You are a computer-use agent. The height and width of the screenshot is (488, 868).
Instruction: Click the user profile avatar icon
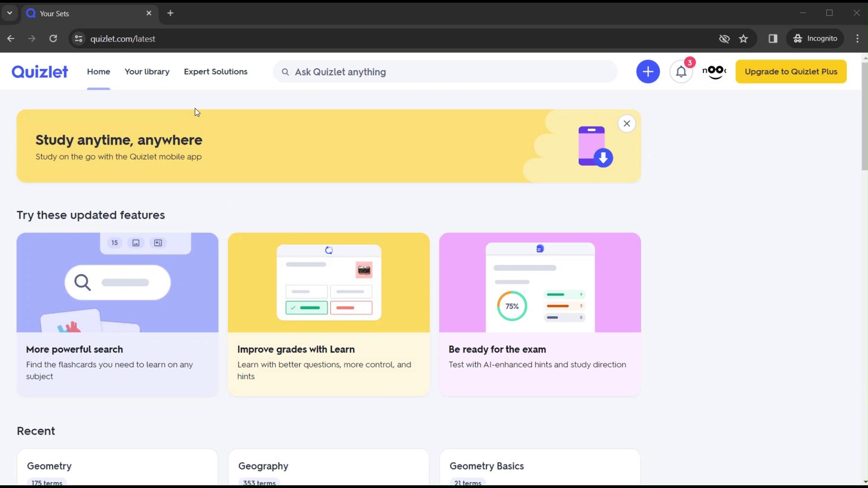click(x=714, y=71)
